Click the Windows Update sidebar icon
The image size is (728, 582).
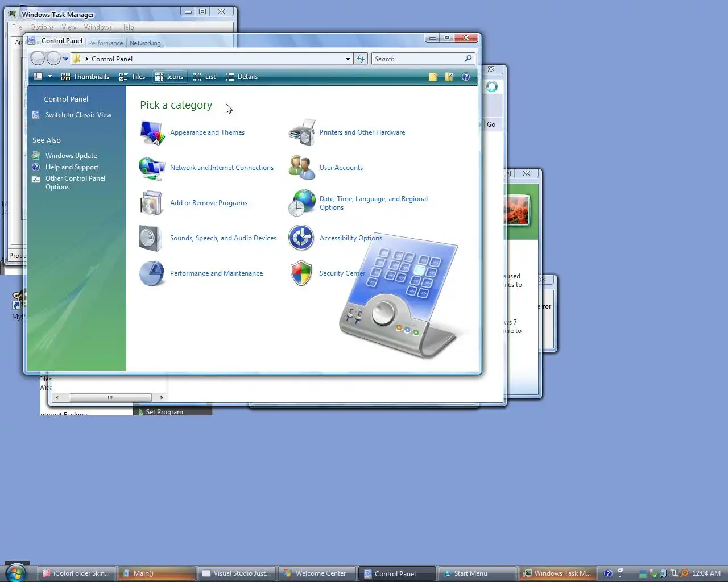pos(36,155)
